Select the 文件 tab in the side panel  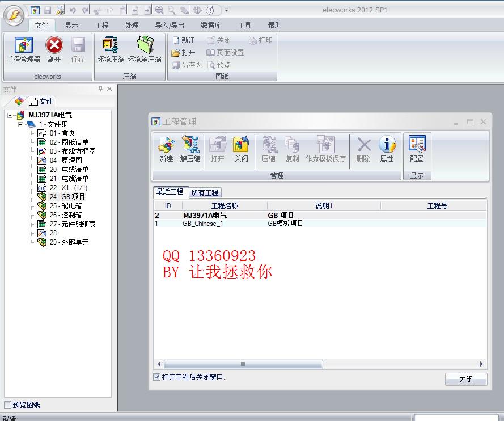point(41,102)
